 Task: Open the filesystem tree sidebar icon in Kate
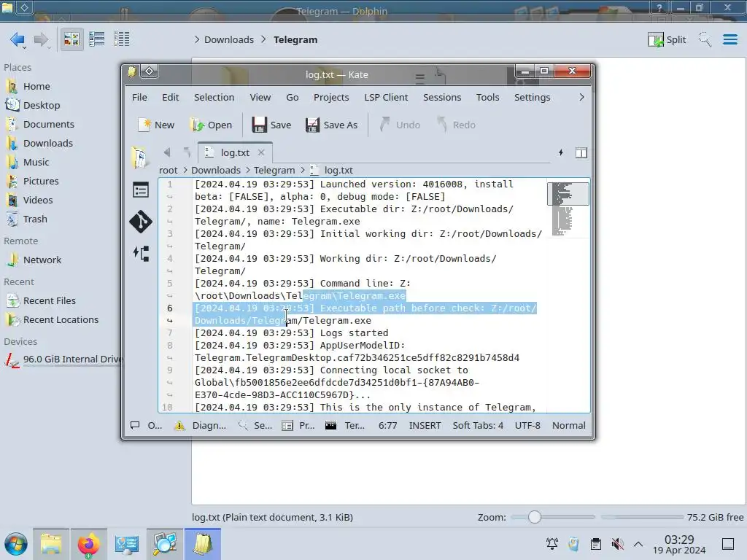tap(141, 253)
